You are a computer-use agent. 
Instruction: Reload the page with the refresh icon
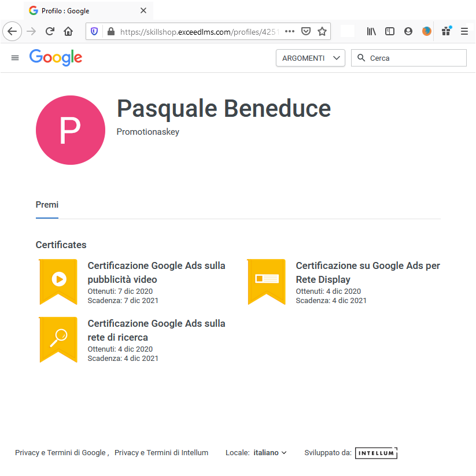tap(50, 31)
